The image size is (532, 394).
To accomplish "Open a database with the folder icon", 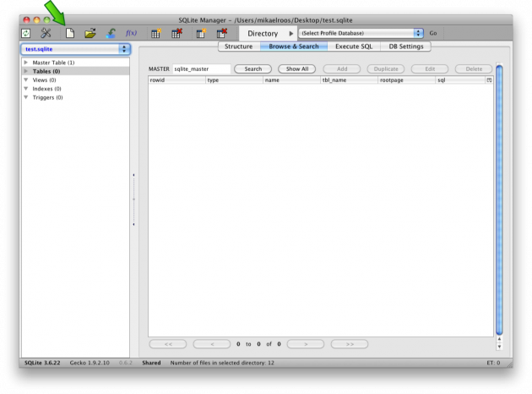I will point(90,33).
